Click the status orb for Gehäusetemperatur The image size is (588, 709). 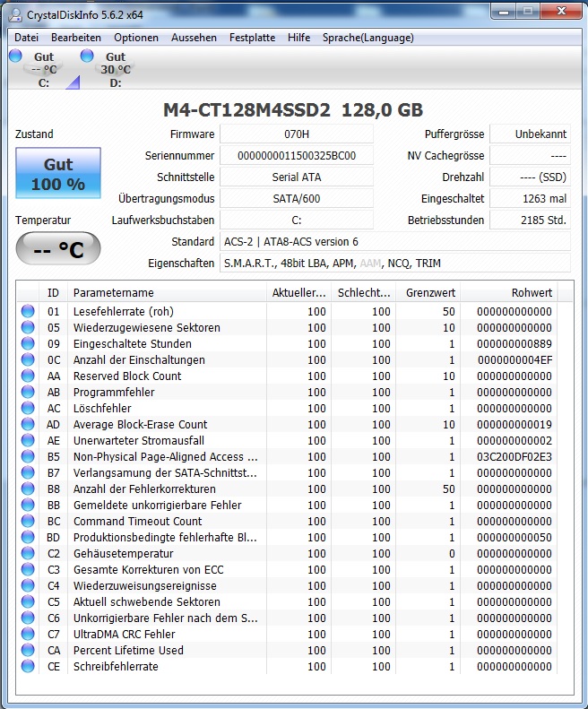coord(28,553)
